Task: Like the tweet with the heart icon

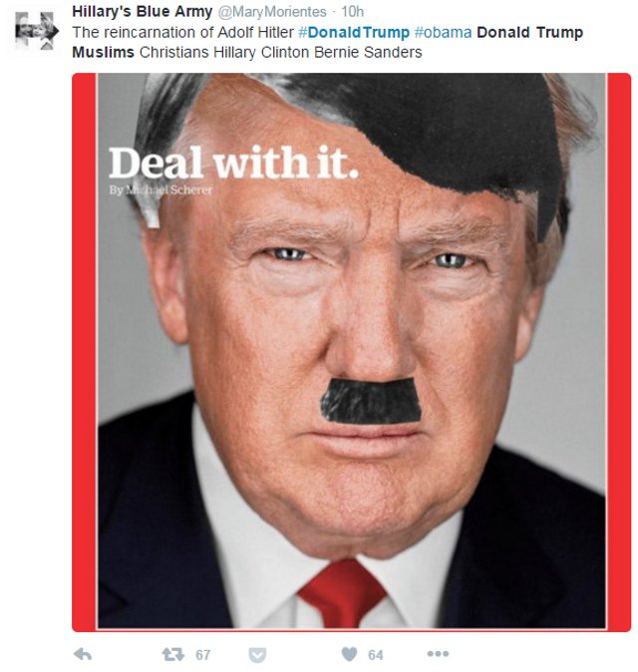Action: [x=350, y=654]
